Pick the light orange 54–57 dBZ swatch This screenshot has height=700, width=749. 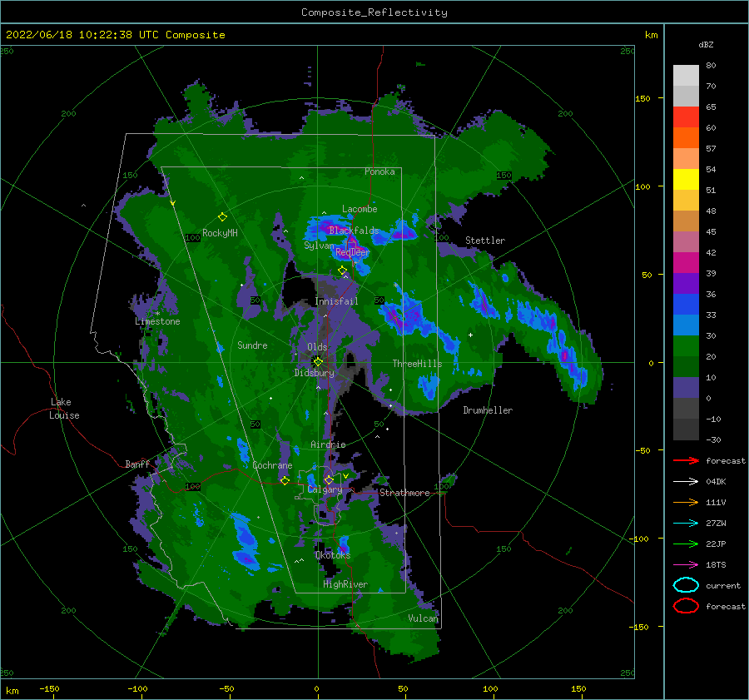coord(686,159)
